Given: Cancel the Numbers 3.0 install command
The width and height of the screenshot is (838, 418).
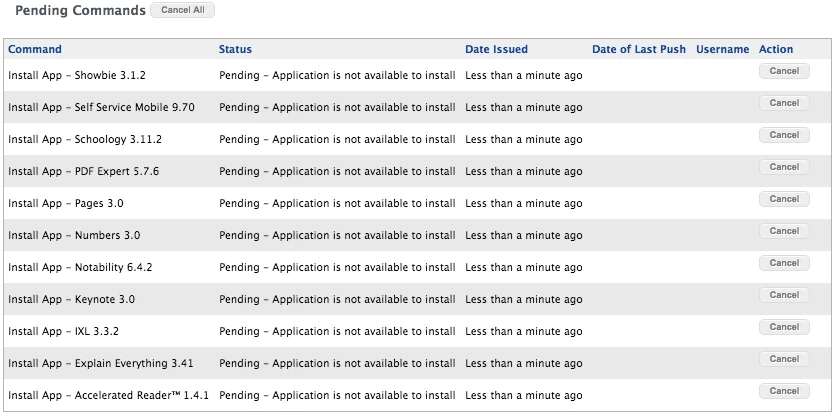Looking at the screenshot, I should 784,231.
